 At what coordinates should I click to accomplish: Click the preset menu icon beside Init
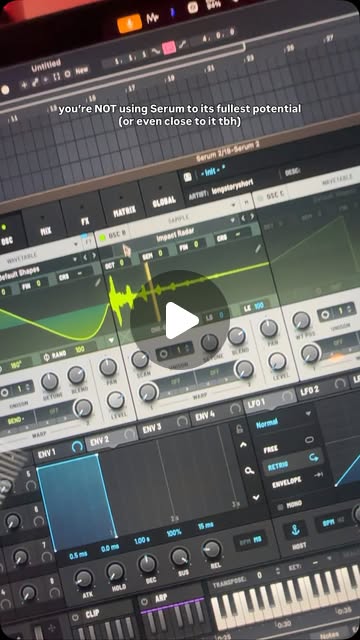click(188, 176)
